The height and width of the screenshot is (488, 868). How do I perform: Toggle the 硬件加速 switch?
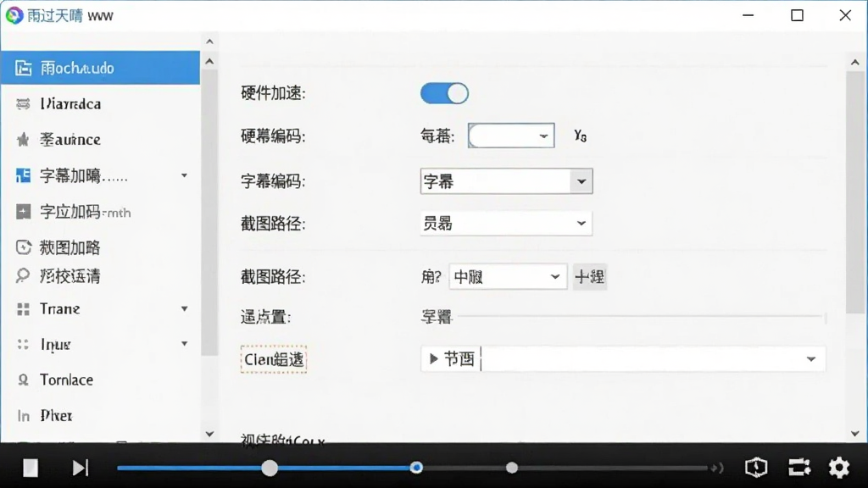444,93
